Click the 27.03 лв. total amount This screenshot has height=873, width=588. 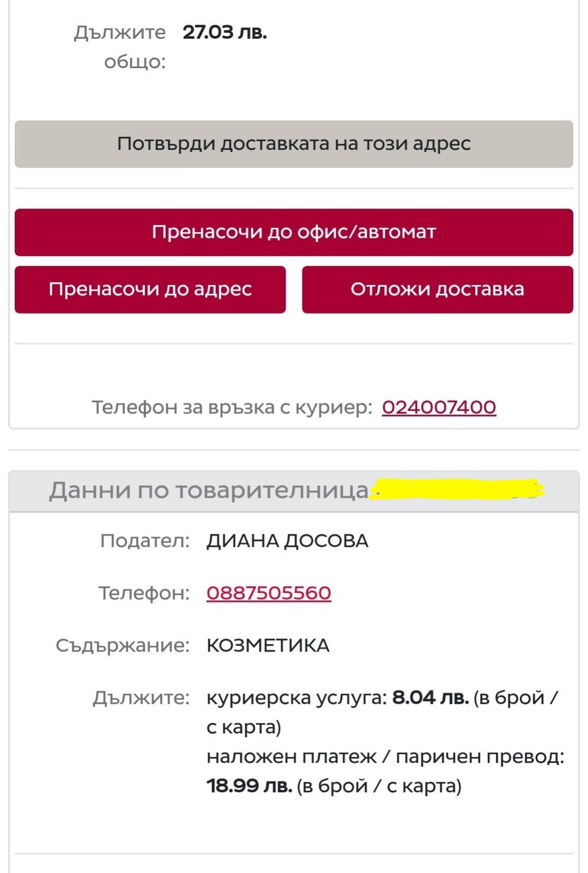[225, 33]
